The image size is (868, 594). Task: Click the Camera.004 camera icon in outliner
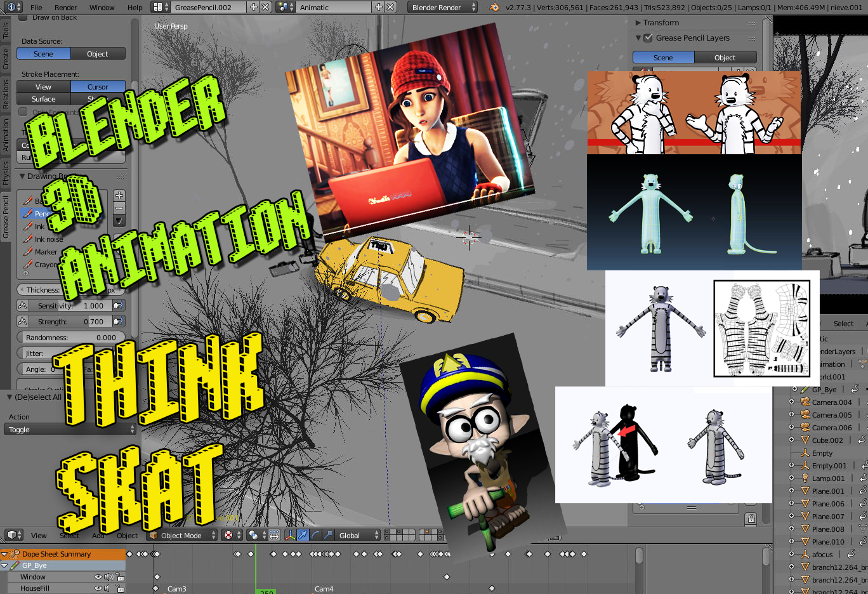pos(805,402)
